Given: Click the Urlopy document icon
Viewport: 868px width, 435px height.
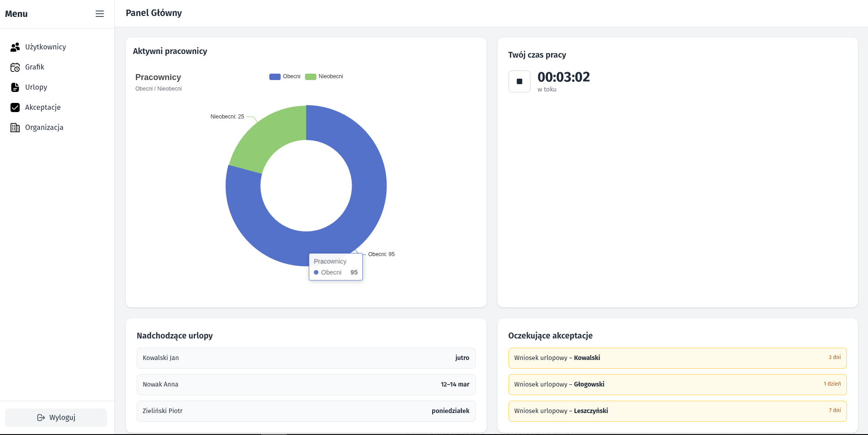Looking at the screenshot, I should pyautogui.click(x=15, y=87).
